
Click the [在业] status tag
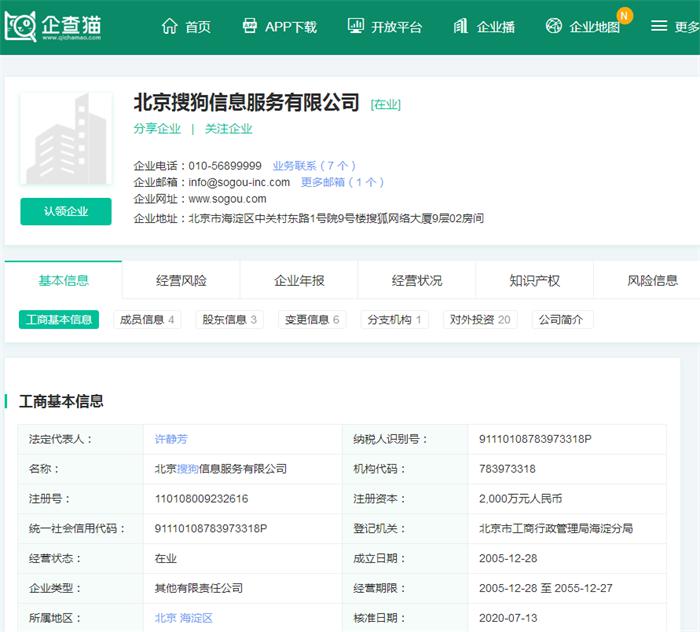tap(386, 104)
